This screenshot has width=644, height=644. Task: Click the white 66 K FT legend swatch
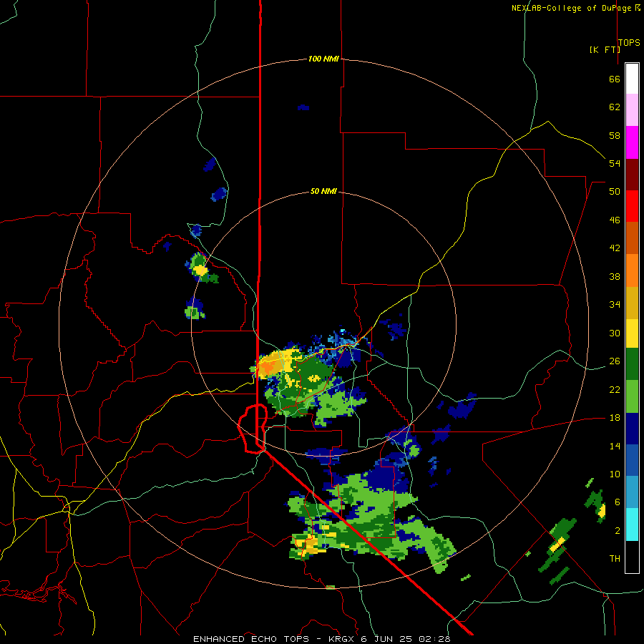click(632, 79)
